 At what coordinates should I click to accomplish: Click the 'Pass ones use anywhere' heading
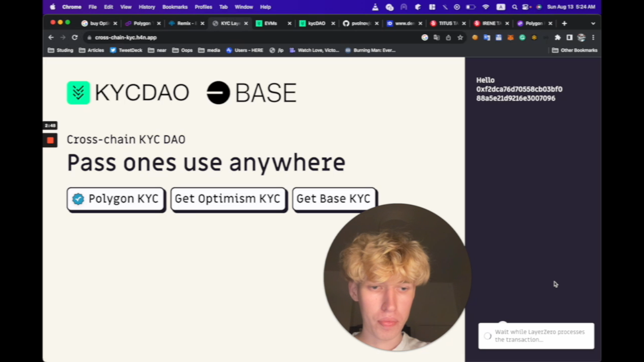(x=206, y=163)
